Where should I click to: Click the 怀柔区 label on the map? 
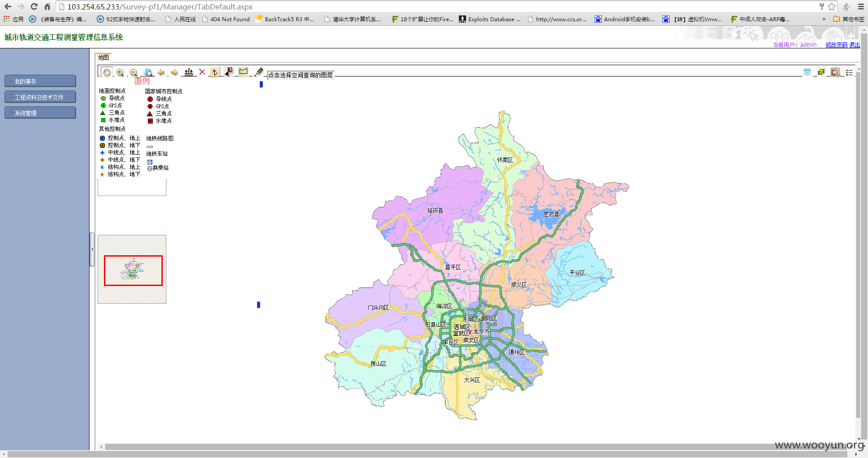505,160
